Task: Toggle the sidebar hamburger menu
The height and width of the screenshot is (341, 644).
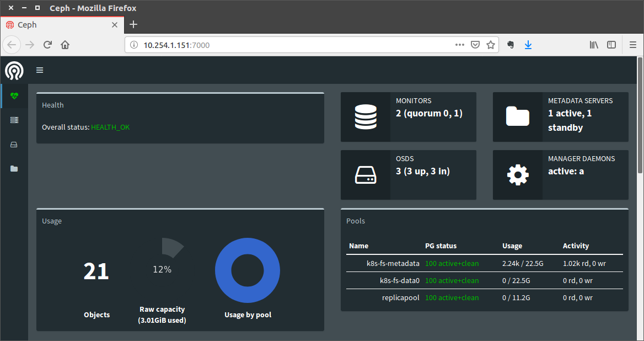Action: tap(40, 70)
